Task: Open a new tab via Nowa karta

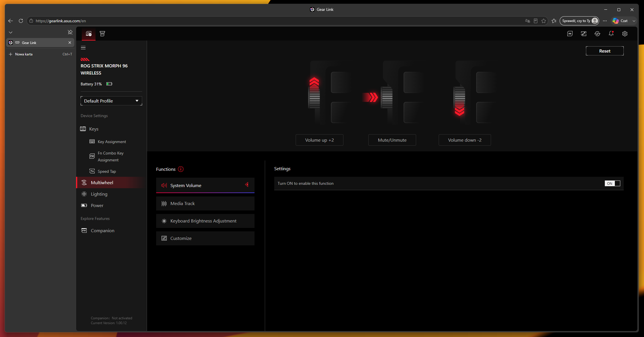Action: click(x=40, y=54)
